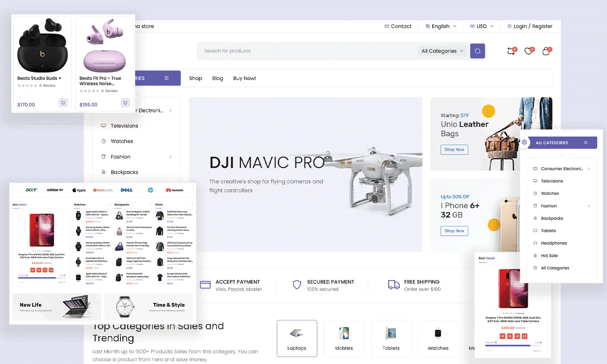Click Televisions link in right categories panel

pos(552,181)
